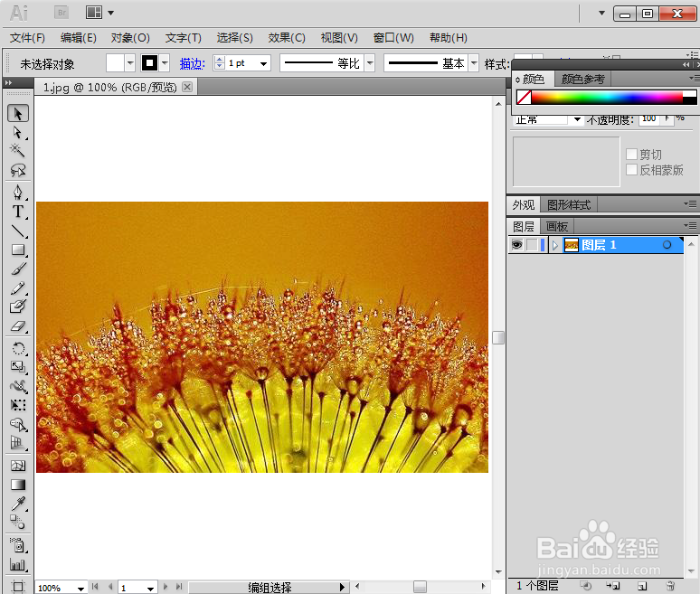The width and height of the screenshot is (700, 594).
Task: Toggle visibility of 图层 1
Action: coord(516,245)
